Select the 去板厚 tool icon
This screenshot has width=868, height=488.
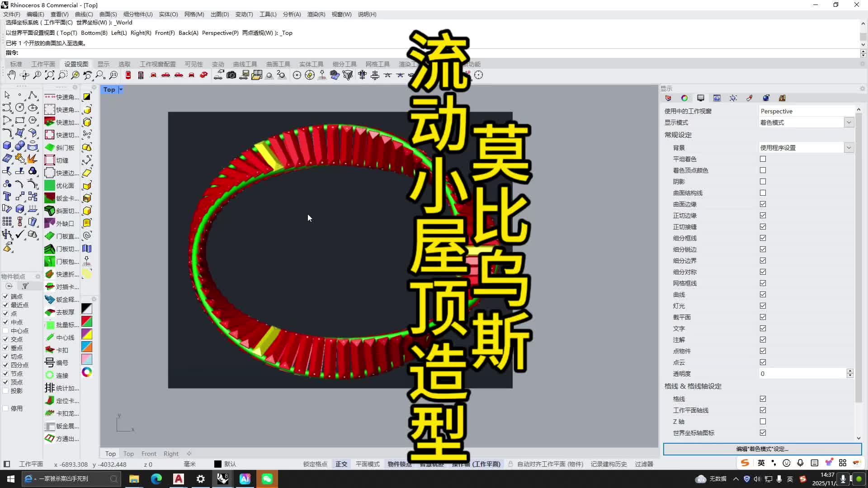[x=61, y=312]
